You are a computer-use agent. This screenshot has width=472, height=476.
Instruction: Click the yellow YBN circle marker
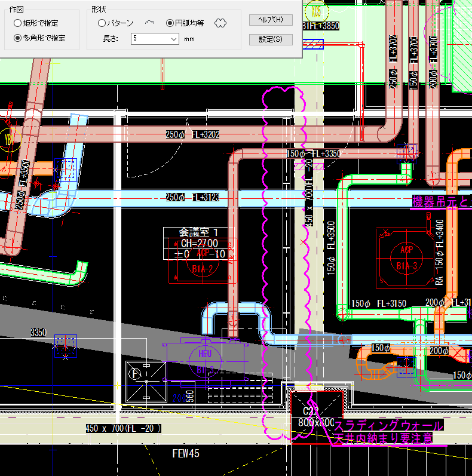coord(10,140)
